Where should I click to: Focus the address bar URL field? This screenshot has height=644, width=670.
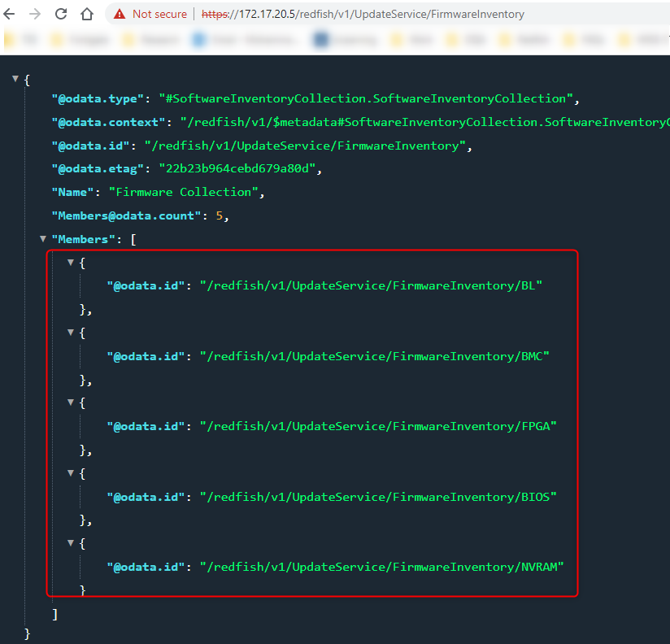tap(407, 14)
